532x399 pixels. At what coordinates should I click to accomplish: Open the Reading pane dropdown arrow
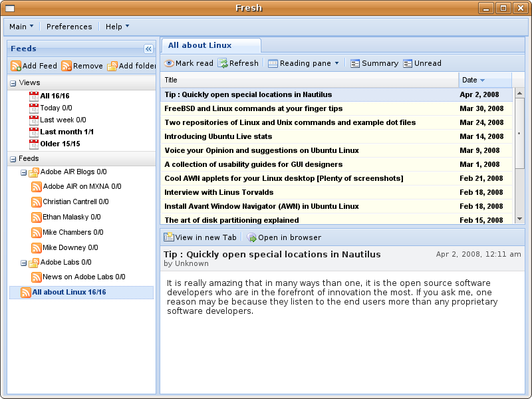[x=336, y=63]
